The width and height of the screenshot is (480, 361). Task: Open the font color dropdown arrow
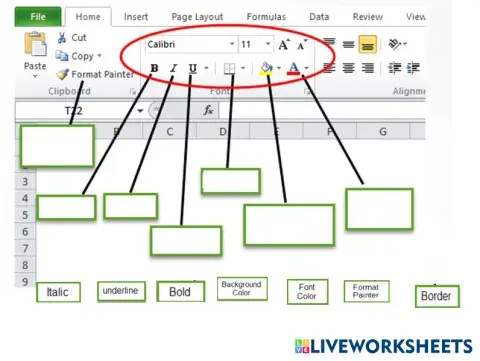[306, 68]
